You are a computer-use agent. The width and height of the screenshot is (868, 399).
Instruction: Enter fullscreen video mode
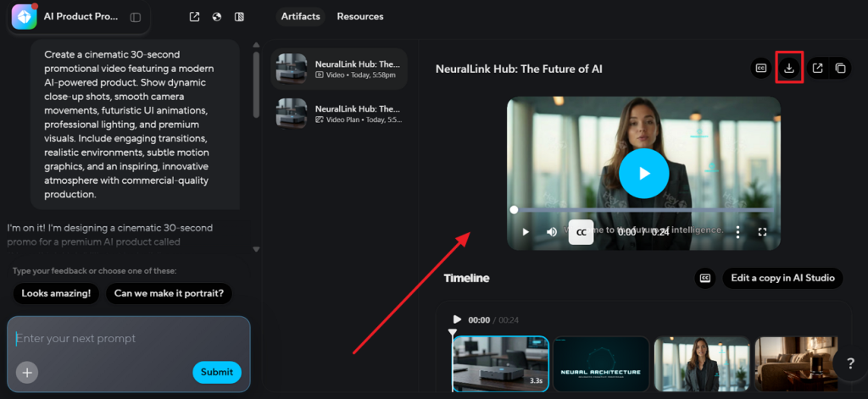pyautogui.click(x=762, y=232)
